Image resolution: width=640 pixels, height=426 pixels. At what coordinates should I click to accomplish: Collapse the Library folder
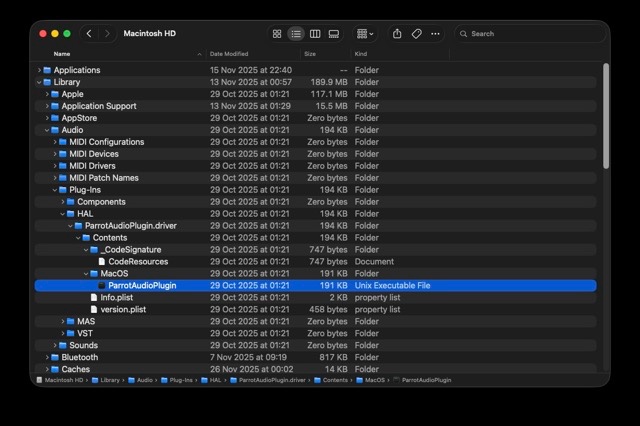39,82
